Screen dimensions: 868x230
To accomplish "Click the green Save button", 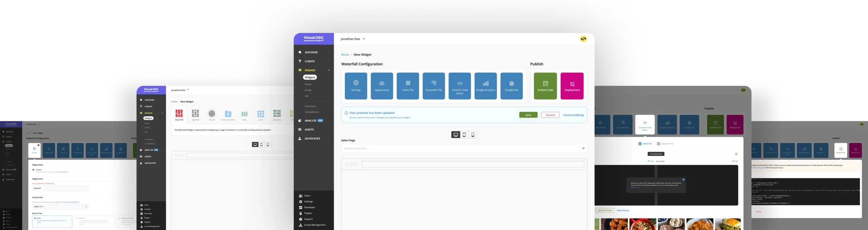I will [528, 115].
